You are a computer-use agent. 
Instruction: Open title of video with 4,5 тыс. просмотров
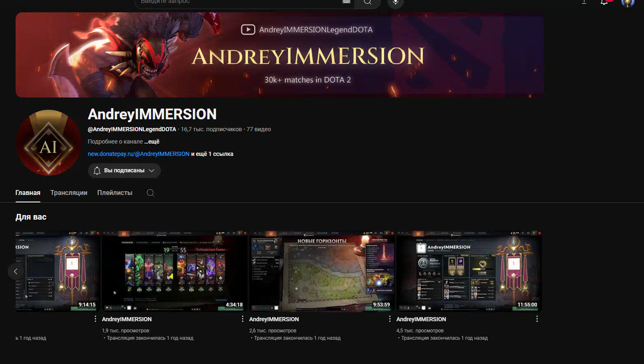(x=421, y=319)
